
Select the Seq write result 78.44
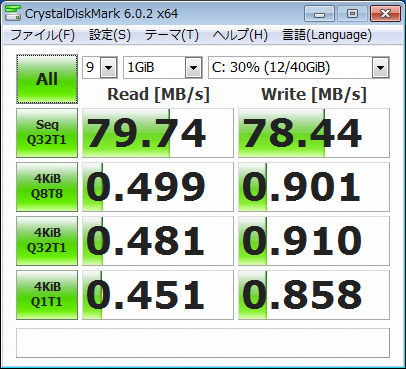click(314, 133)
